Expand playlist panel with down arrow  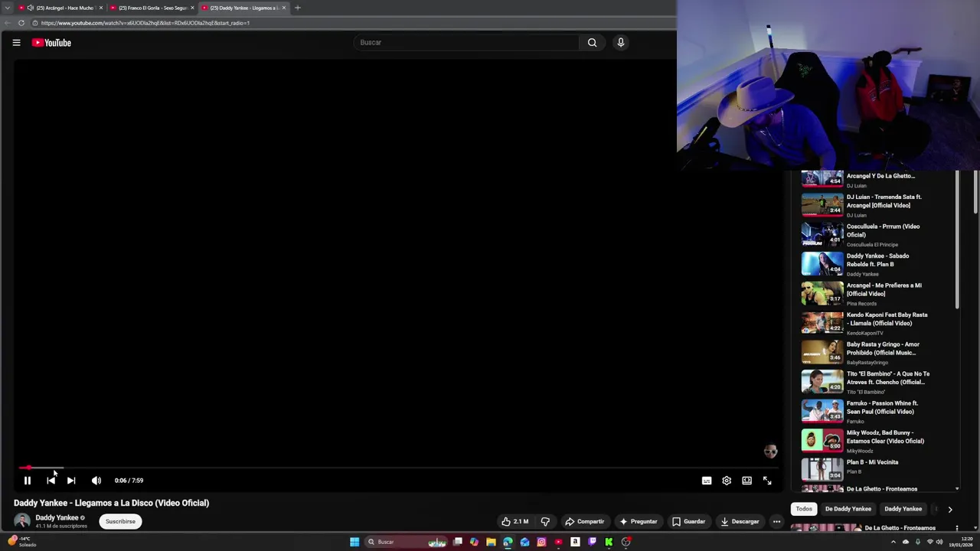click(x=957, y=489)
